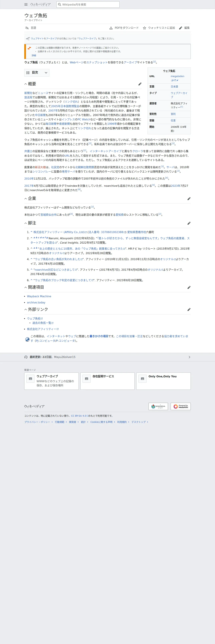The height and width of the screenshot is (644, 215).
Task: Open プライバシー・ポリシー footer link
Action: pos(37,422)
